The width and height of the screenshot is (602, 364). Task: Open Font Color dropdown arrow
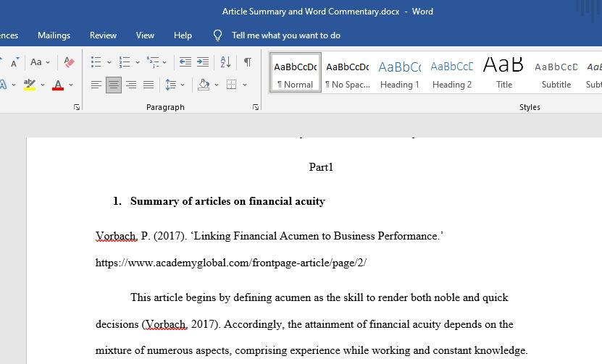tap(71, 85)
